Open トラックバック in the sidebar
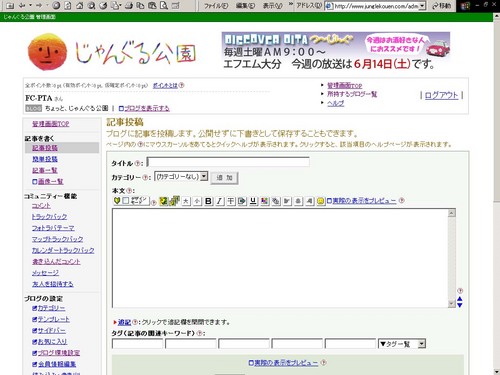 (x=49, y=217)
